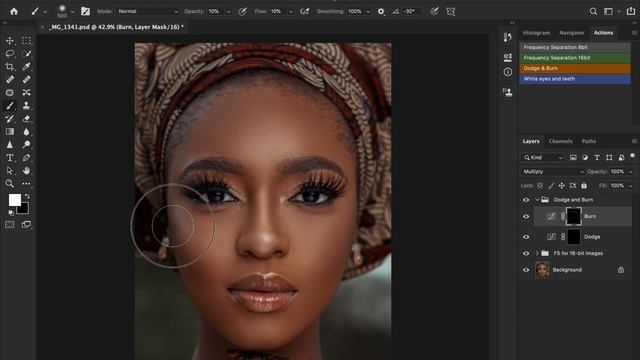Run the Dodge & Burn action
The height and width of the screenshot is (360, 640).
point(575,69)
